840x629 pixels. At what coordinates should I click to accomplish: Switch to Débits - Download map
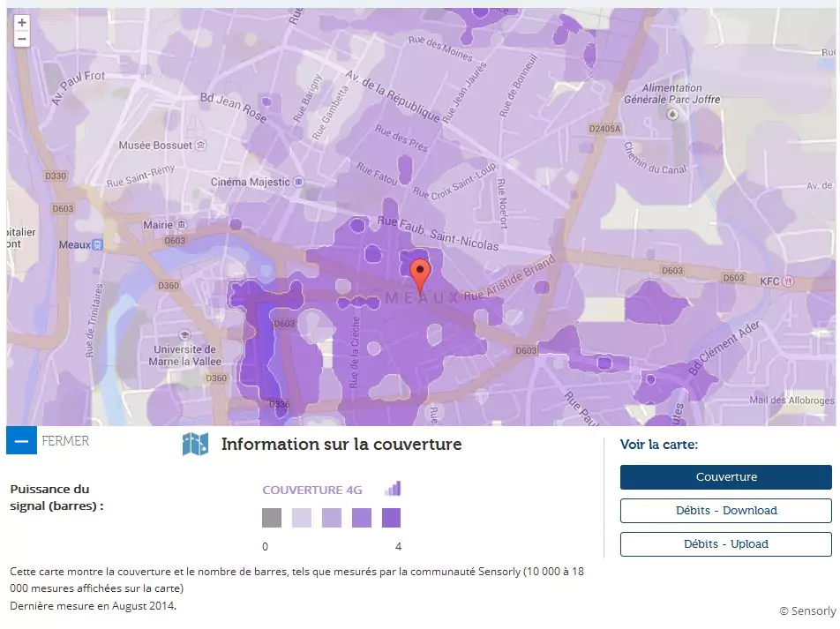[x=725, y=511]
